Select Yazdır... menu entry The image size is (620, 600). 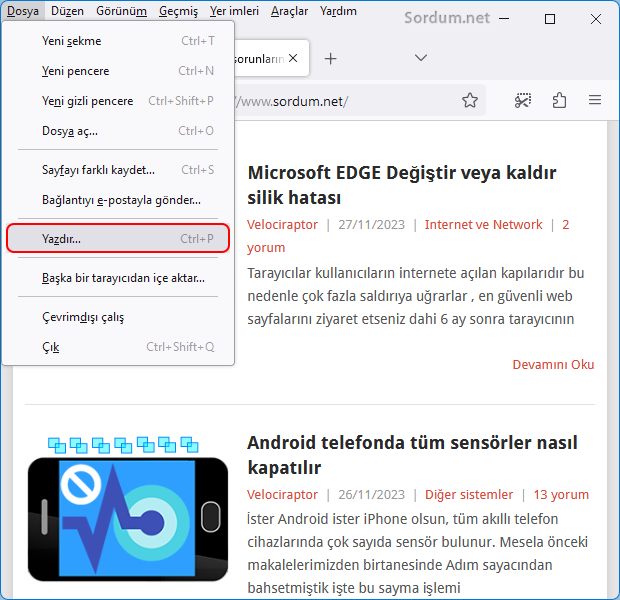pyautogui.click(x=118, y=238)
